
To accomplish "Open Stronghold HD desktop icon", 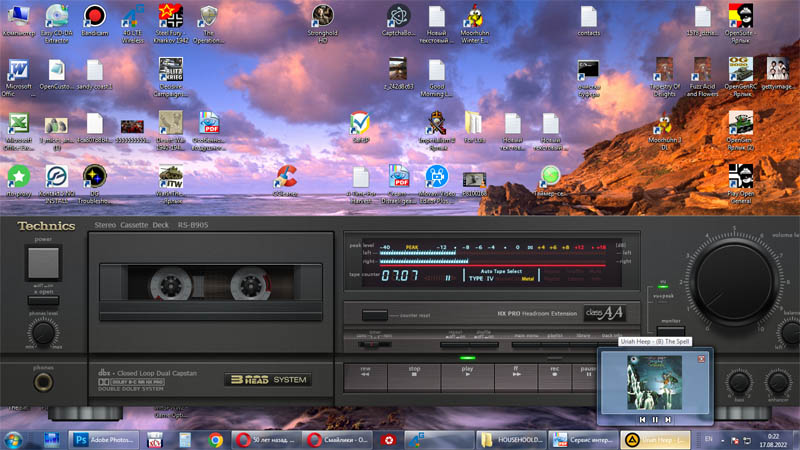I will 322,22.
